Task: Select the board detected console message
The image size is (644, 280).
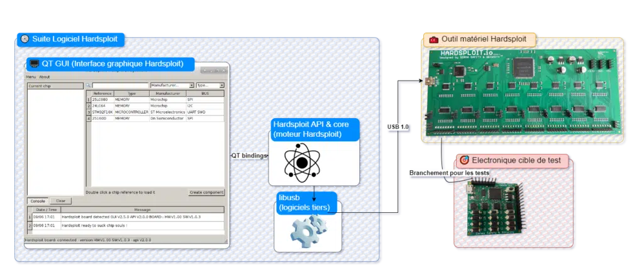Action: pyautogui.click(x=142, y=217)
